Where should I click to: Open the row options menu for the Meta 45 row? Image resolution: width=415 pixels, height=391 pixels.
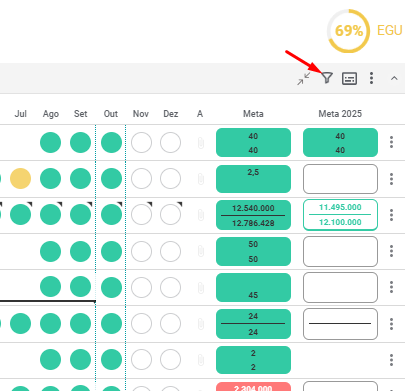point(391,287)
